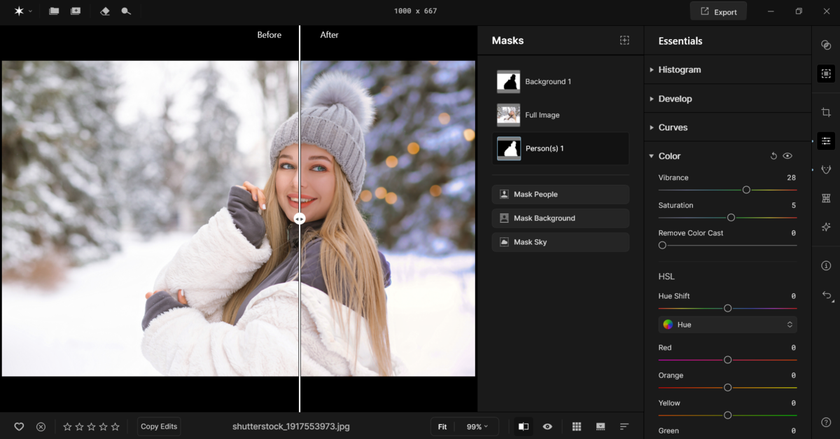The image size is (840, 439).
Task: Click the Orange hue slider handle
Action: [x=728, y=387]
